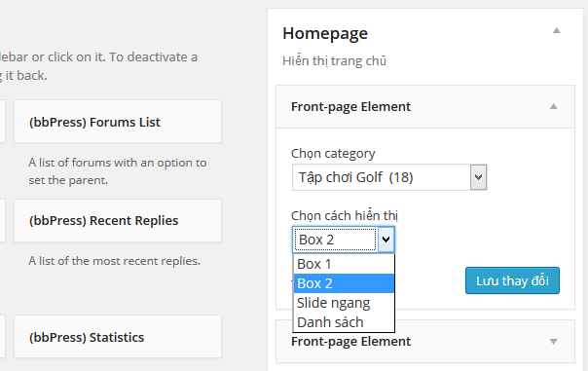Pick Danh sách display option

coord(344,322)
